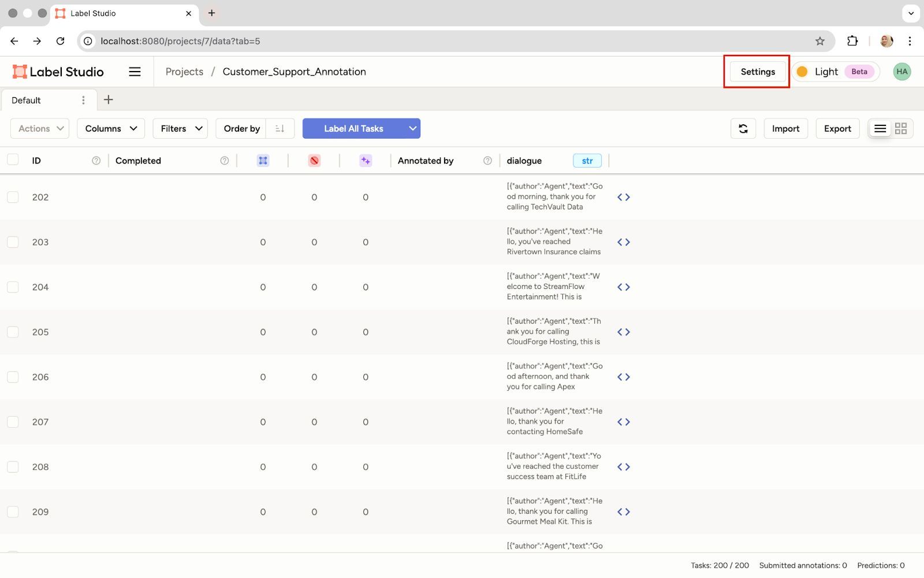Click the cancelled annotations column icon
The image size is (924, 578).
(314, 161)
